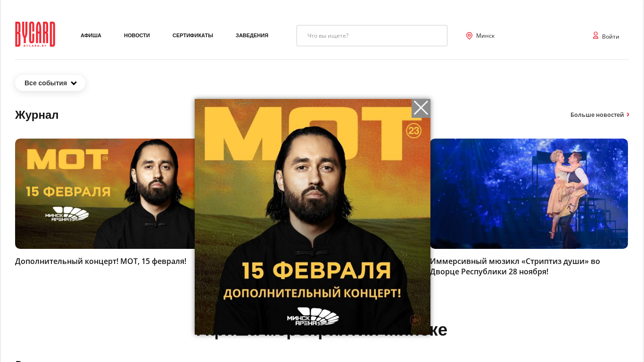Focus the Что вы ищете search field
The width and height of the screenshot is (644, 362).
point(372,35)
